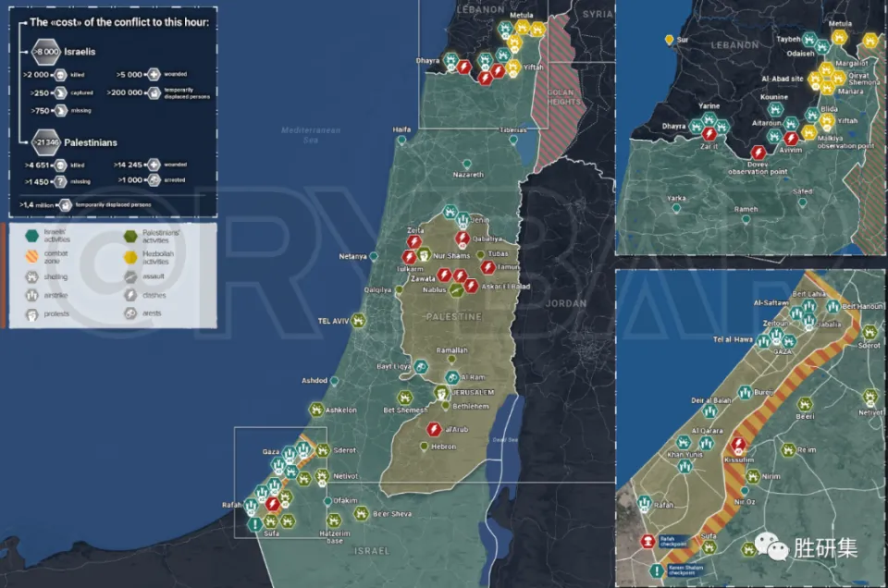Click the yellow Hezbollah marker at Sur
The image size is (888, 588).
(669, 40)
